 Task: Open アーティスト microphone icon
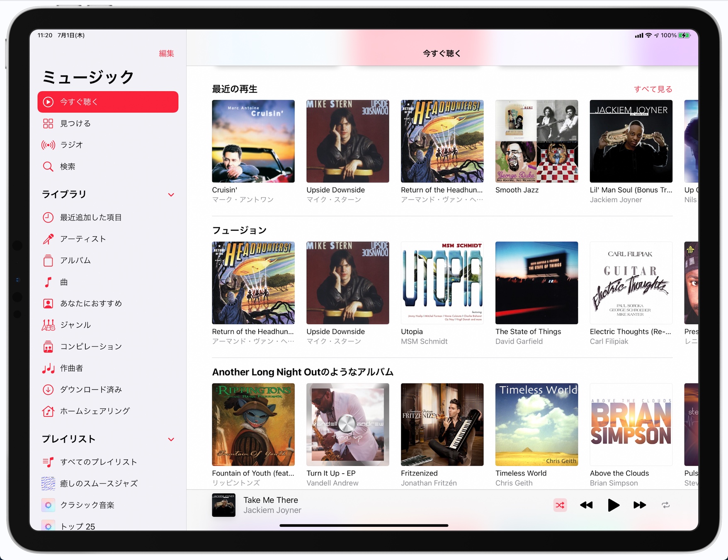pos(48,239)
